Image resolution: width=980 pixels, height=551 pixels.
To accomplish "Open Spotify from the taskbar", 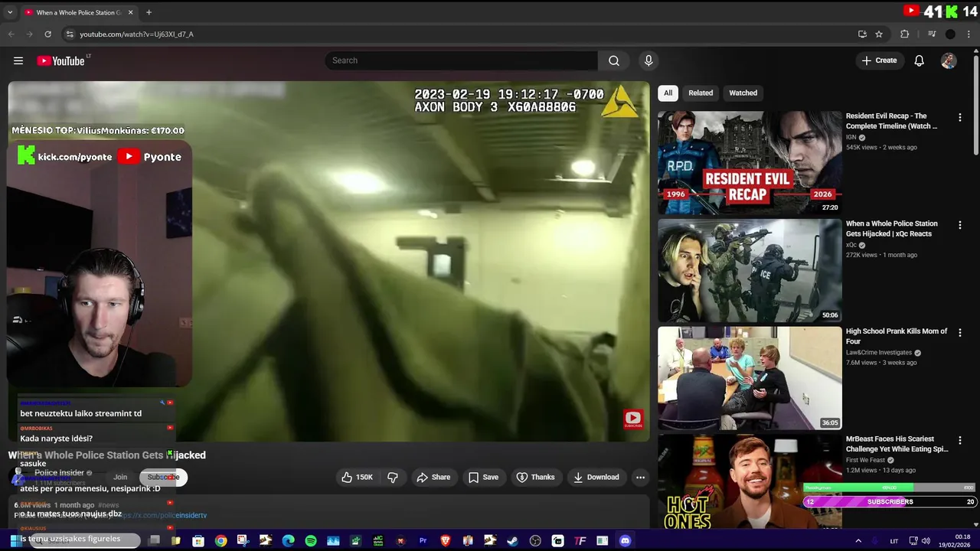I will [310, 541].
